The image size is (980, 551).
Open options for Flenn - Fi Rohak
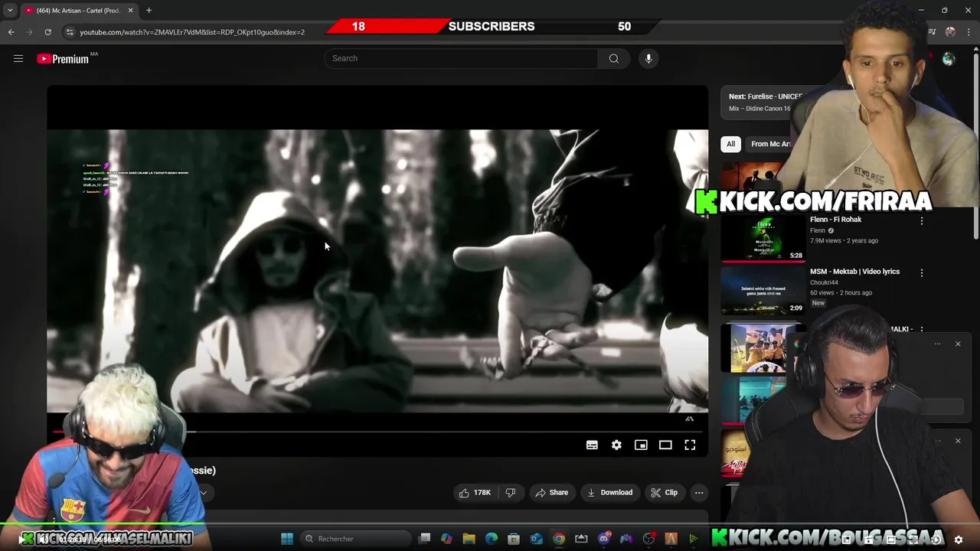pos(922,220)
